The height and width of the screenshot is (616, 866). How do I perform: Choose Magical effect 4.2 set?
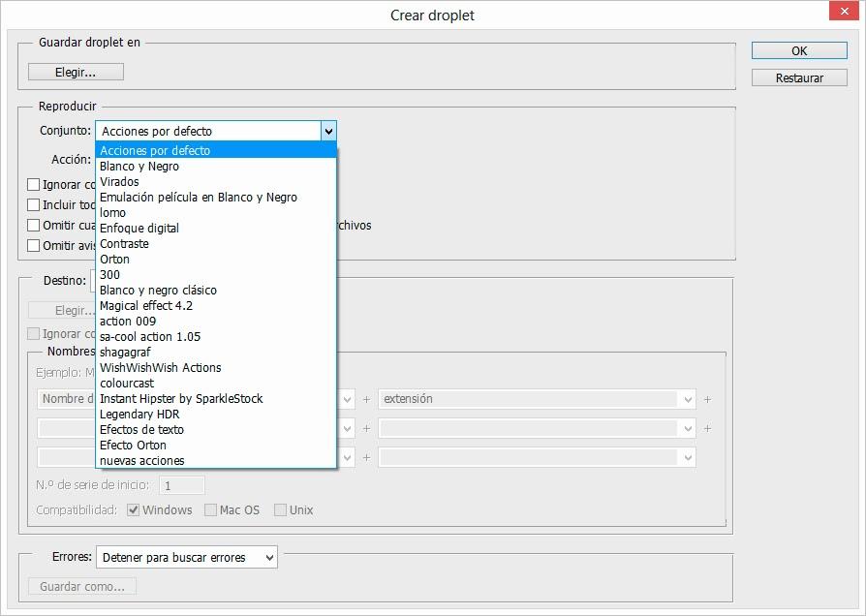[x=146, y=306]
